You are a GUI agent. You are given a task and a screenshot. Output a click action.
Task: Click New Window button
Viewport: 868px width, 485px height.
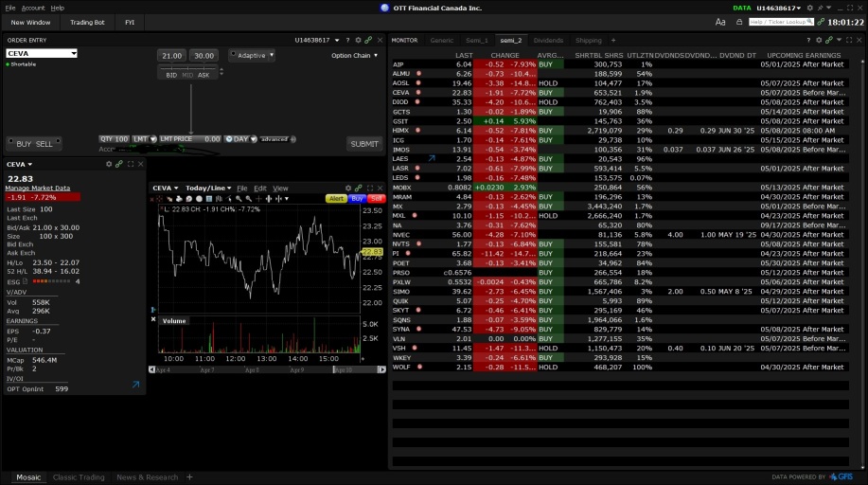point(30,22)
